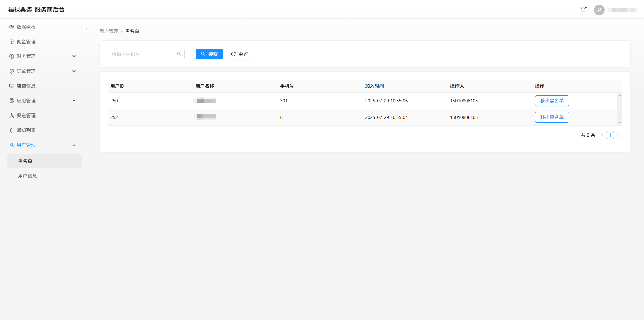The height and width of the screenshot is (320, 644).
Task: Open the notification bell icon
Action: coord(583,10)
